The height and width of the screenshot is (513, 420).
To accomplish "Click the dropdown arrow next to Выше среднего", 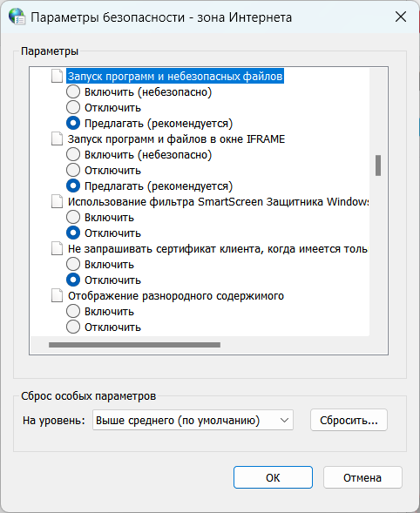I will point(284,420).
